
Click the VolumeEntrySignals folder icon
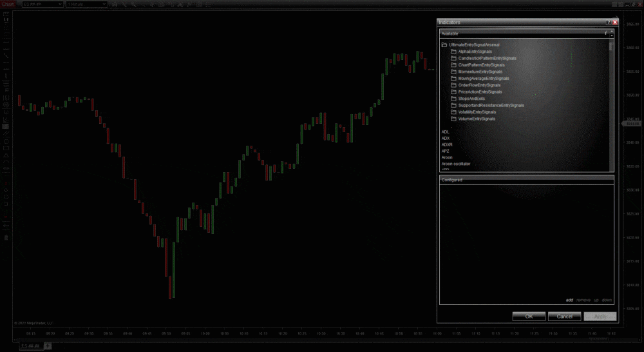(453, 119)
